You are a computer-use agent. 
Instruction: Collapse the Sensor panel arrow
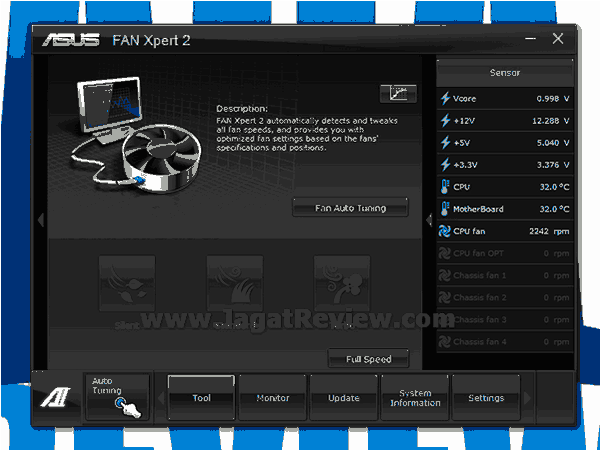tap(429, 220)
